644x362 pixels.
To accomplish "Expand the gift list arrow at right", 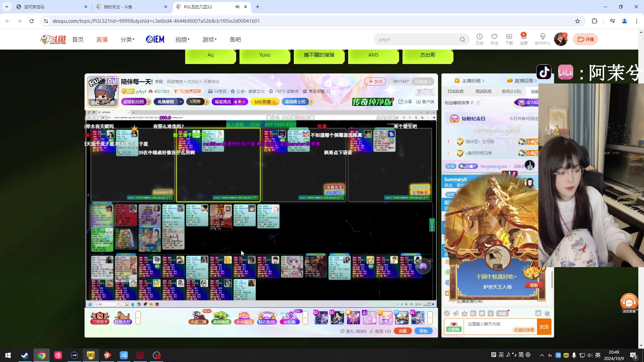I will pos(430,317).
